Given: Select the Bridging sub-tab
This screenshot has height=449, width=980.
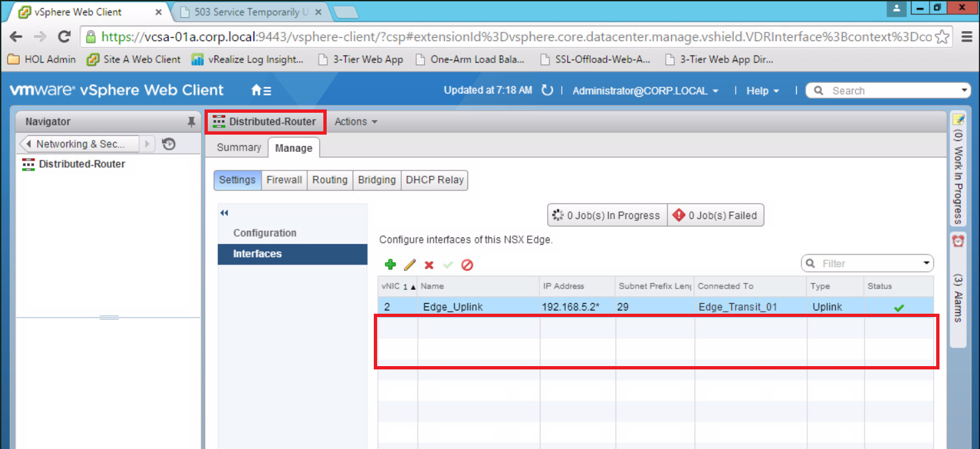Looking at the screenshot, I should point(376,180).
